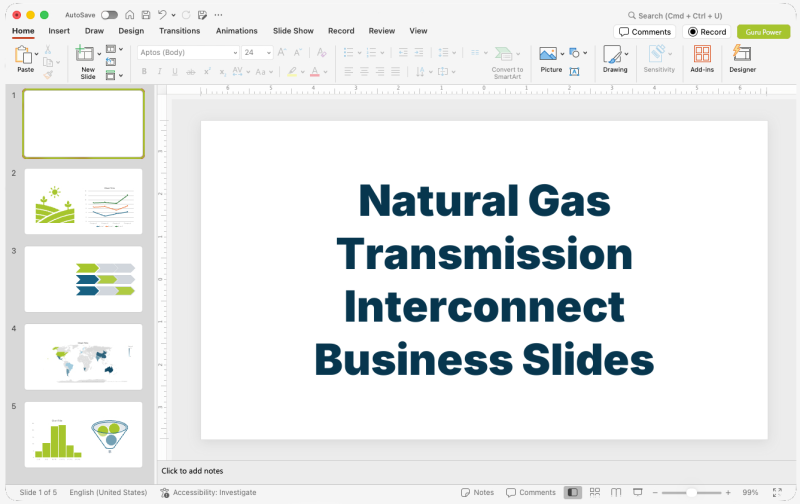Toggle Center paragraph alignment

(x=364, y=71)
